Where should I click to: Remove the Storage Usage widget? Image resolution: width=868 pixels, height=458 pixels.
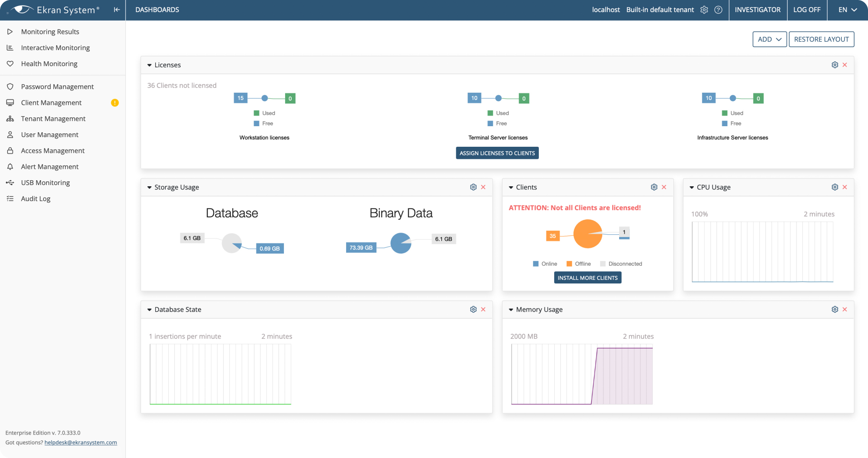483,187
